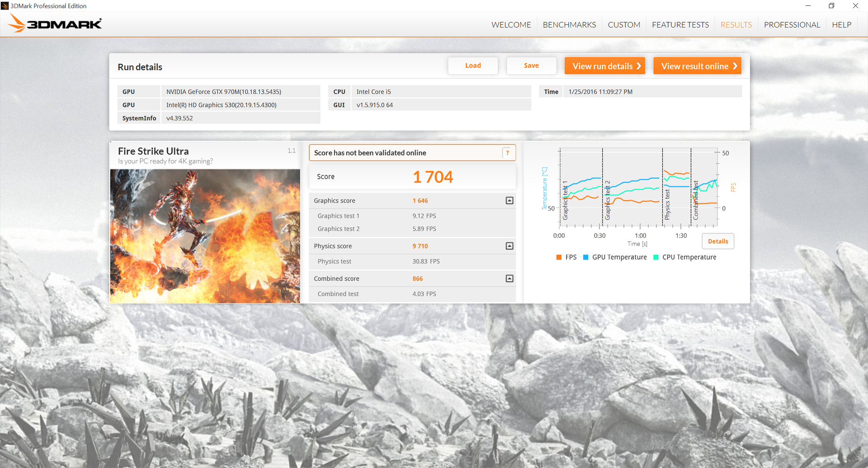Click the Fire Strike Ultra title

pyautogui.click(x=153, y=151)
